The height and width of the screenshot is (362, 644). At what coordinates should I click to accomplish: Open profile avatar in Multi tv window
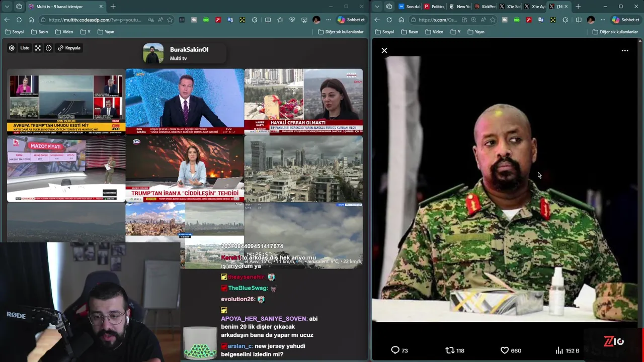pos(316,20)
